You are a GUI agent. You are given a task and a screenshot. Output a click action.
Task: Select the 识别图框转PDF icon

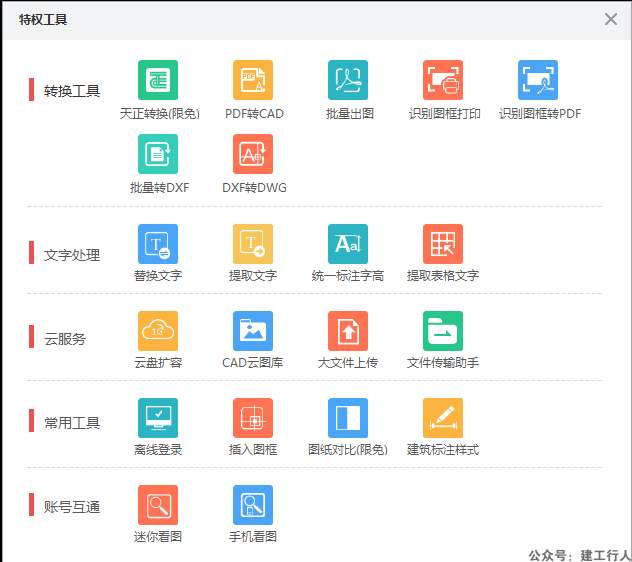(538, 80)
